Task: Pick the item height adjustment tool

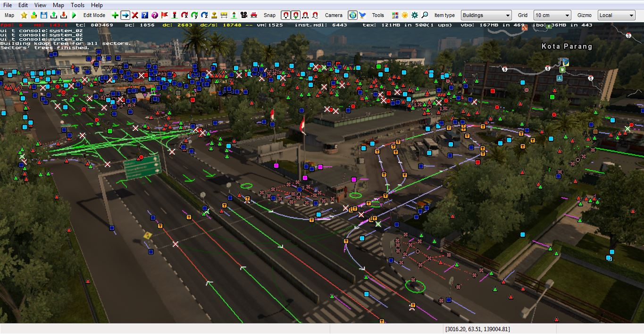Action: [175, 15]
